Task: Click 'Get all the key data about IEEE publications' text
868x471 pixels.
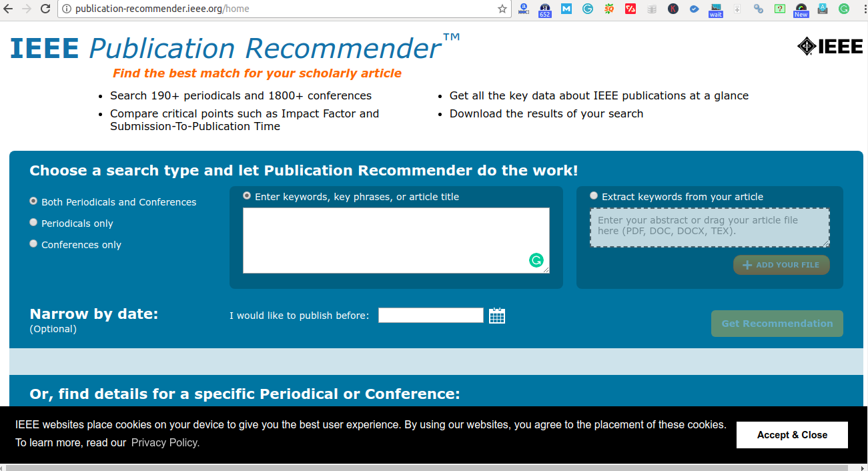Action: (599, 95)
